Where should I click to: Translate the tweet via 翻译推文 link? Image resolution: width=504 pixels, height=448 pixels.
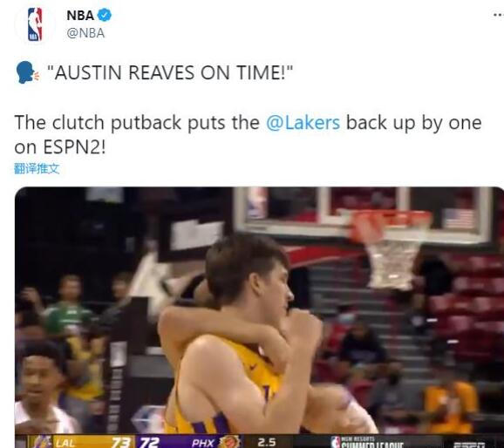37,168
